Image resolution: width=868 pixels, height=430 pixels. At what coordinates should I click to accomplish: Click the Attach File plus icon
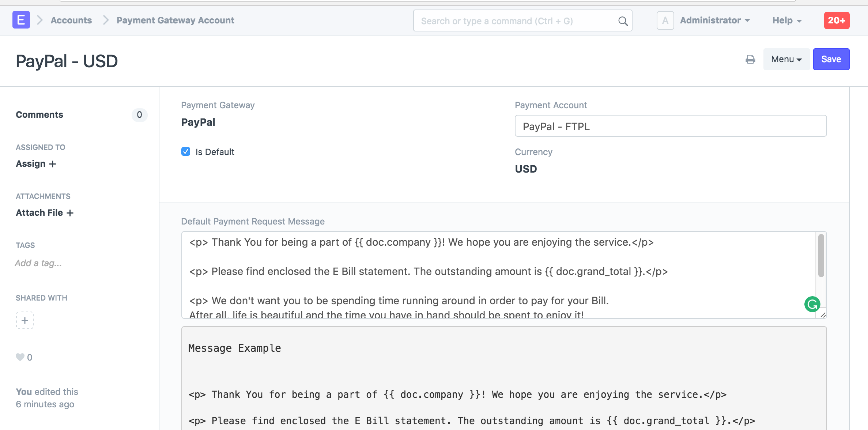(71, 213)
